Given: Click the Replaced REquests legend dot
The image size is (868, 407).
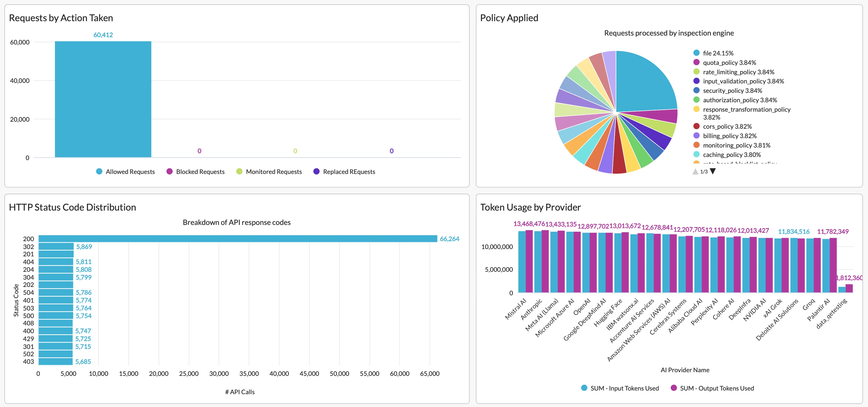Looking at the screenshot, I should point(316,171).
